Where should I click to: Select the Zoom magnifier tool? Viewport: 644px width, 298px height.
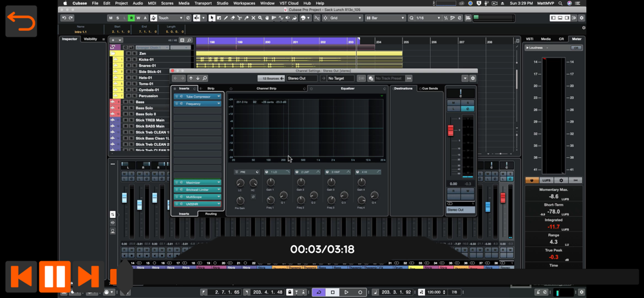(x=260, y=17)
